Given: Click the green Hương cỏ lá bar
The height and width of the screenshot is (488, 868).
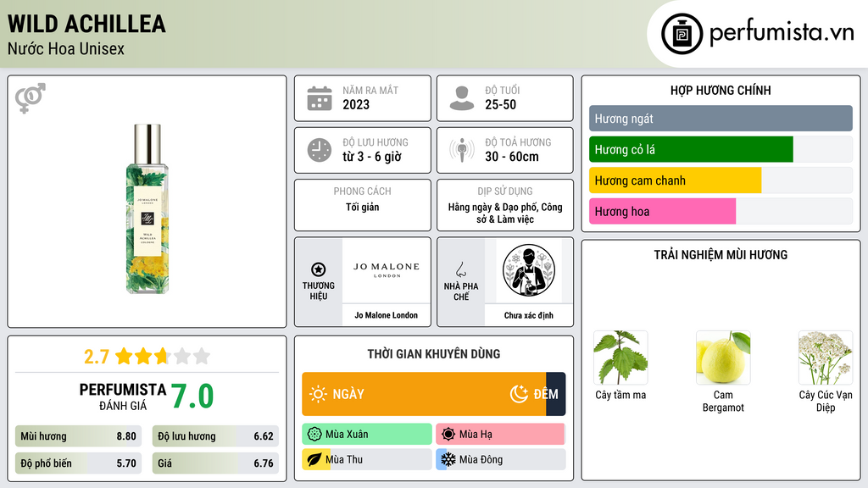Looking at the screenshot, I should click(691, 149).
